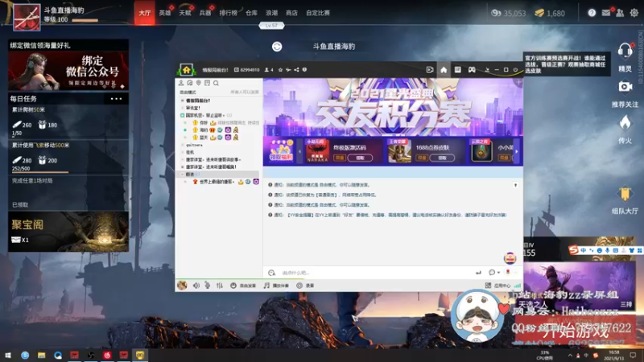Open the 大厅 lobby tab

145,13
